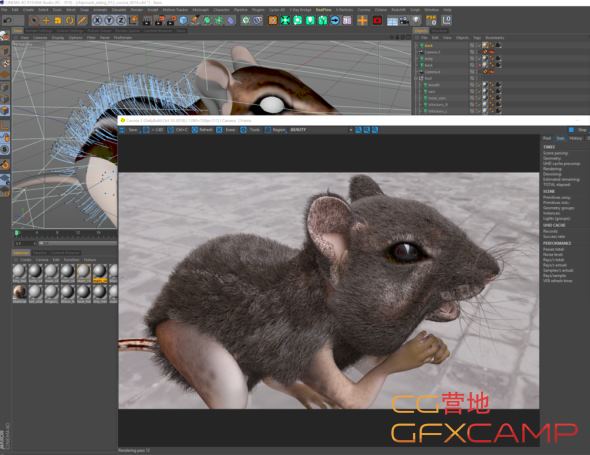Image resolution: width=590 pixels, height=455 pixels.
Task: Toggle the X axis lock button
Action: click(x=97, y=20)
